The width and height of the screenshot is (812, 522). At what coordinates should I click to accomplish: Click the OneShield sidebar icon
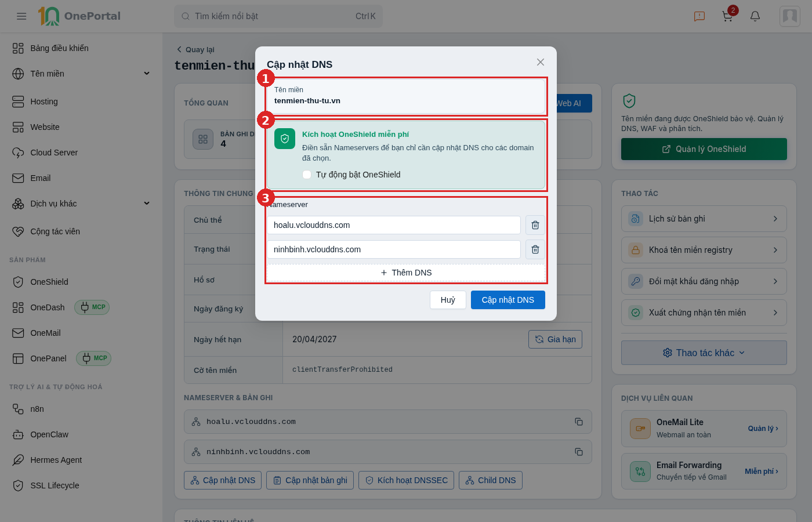point(18,282)
